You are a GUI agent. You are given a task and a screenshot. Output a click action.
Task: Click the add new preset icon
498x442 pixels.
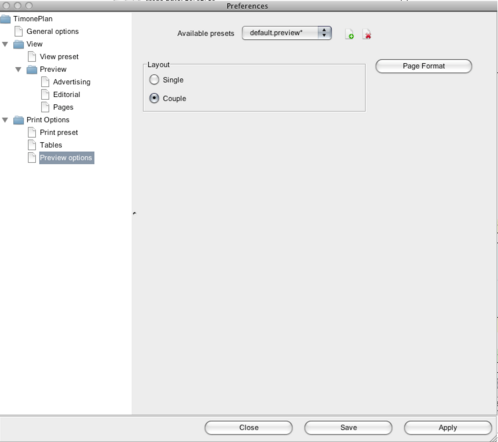(349, 34)
